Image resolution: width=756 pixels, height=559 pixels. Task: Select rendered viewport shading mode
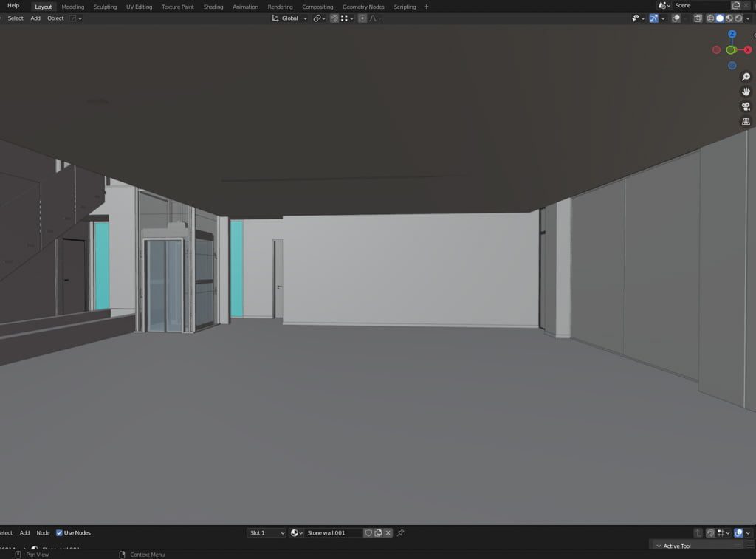[738, 18]
